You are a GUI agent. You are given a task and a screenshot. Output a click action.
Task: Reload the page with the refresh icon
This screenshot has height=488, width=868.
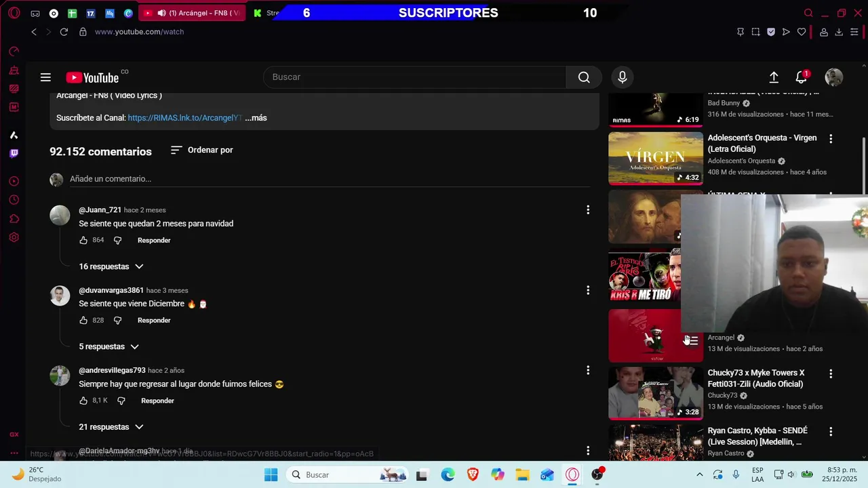(x=64, y=32)
